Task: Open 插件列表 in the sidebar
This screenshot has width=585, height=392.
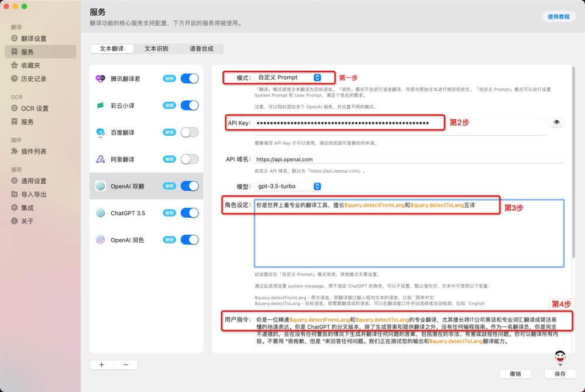Action: (40, 151)
